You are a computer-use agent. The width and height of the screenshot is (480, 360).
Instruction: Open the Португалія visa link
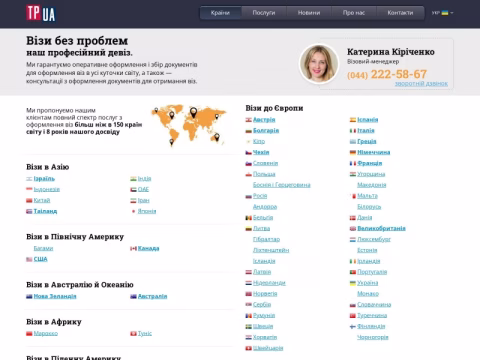point(372,272)
